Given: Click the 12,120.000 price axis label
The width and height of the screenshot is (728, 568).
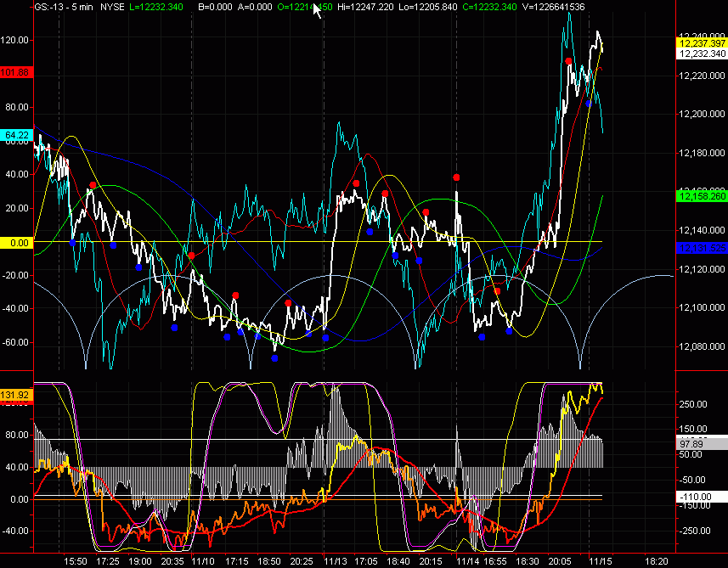Looking at the screenshot, I should (702, 269).
